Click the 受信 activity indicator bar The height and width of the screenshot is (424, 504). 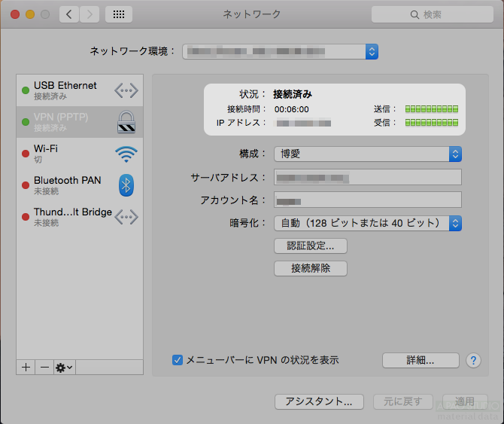click(432, 123)
